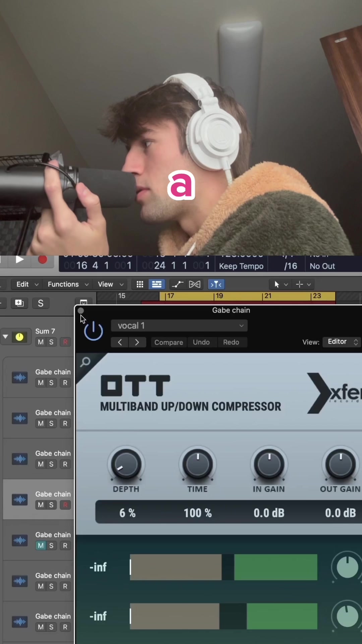Open the Keep Tempo popup
Image resolution: width=362 pixels, height=644 pixels.
click(241, 266)
